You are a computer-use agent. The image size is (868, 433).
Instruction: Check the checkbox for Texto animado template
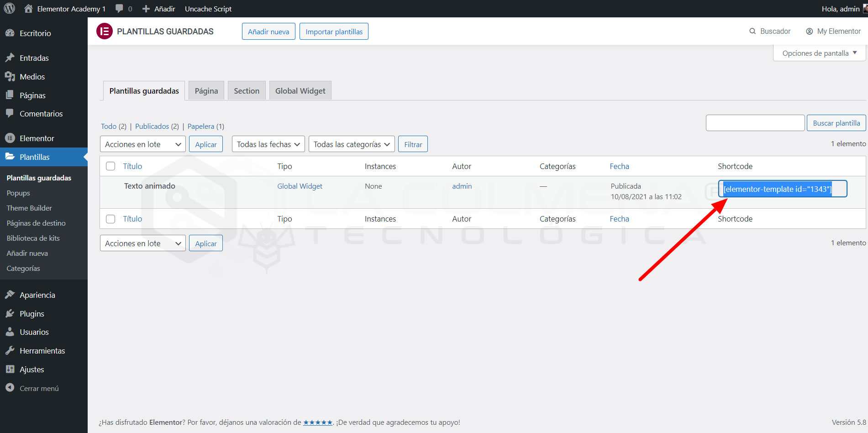point(110,186)
